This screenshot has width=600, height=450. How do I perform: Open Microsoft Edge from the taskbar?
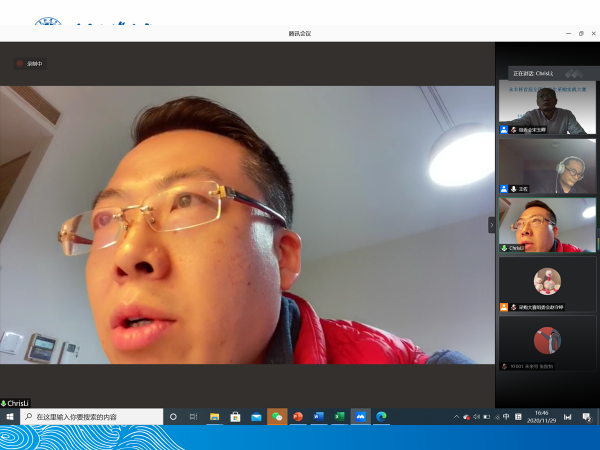point(381,416)
